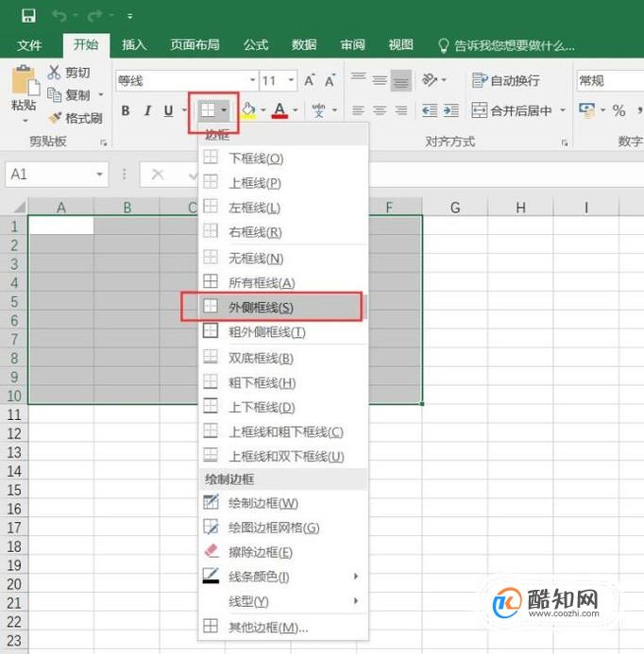Click the 自动换行 wrap text button
Viewport: 644px width, 654px height.
[506, 80]
